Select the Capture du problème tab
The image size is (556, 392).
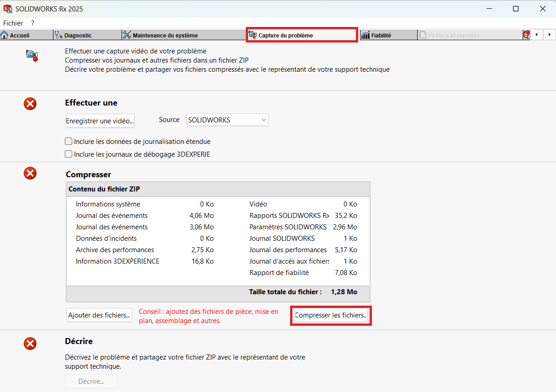point(302,35)
